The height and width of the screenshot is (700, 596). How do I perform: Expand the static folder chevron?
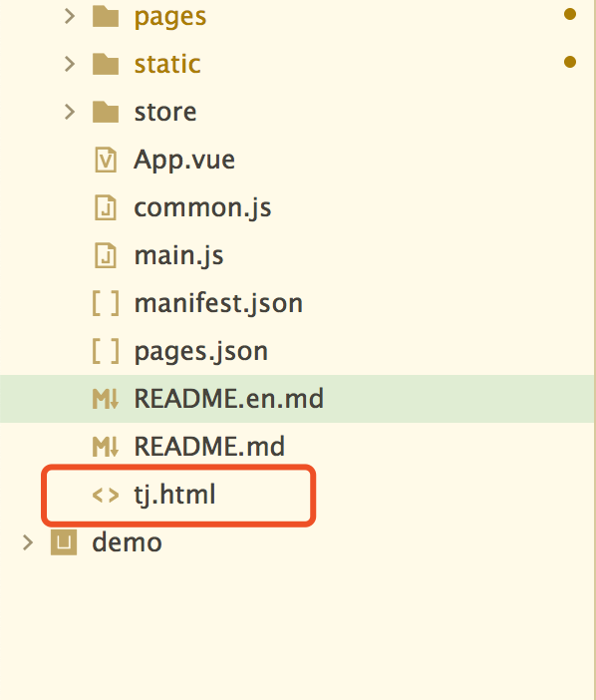tap(70, 64)
